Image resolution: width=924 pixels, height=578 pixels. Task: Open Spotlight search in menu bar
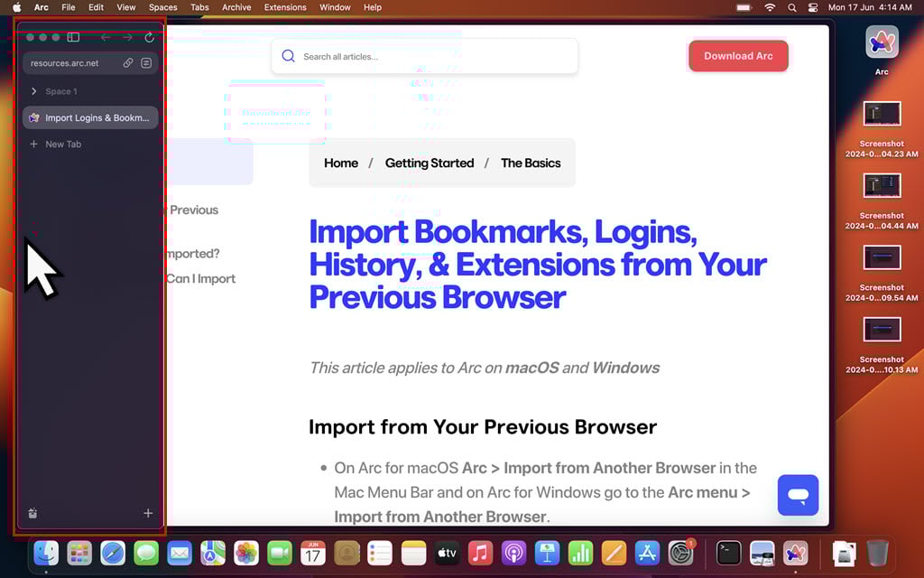(792, 7)
